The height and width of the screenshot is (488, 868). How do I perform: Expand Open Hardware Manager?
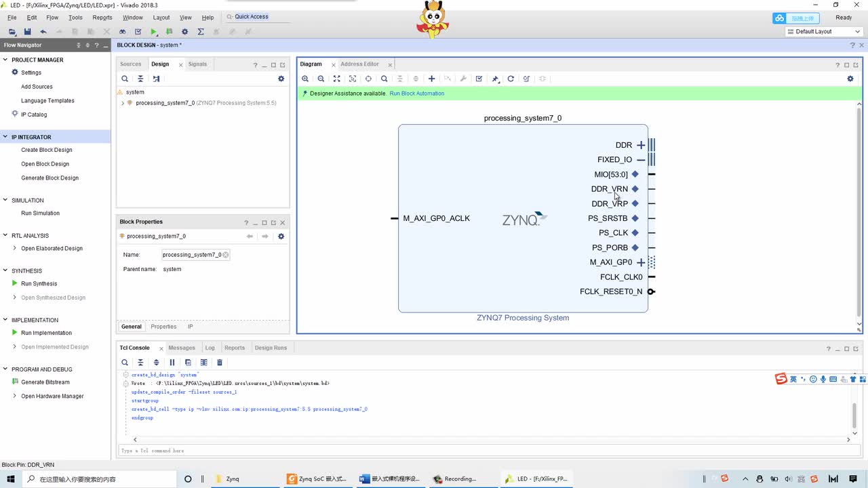15,396
